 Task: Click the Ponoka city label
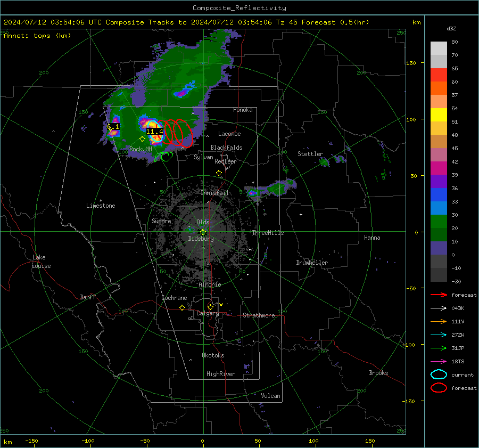(x=243, y=110)
